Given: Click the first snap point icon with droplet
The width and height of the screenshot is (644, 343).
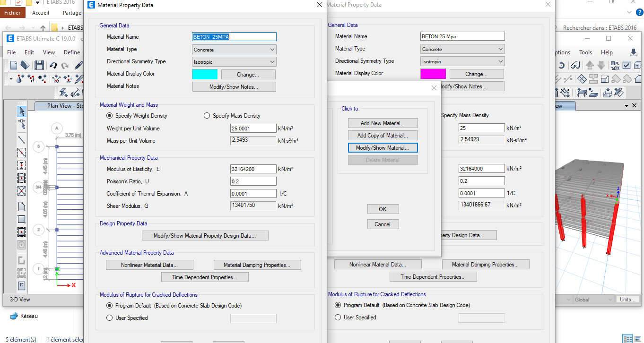Looking at the screenshot, I should point(20,79).
